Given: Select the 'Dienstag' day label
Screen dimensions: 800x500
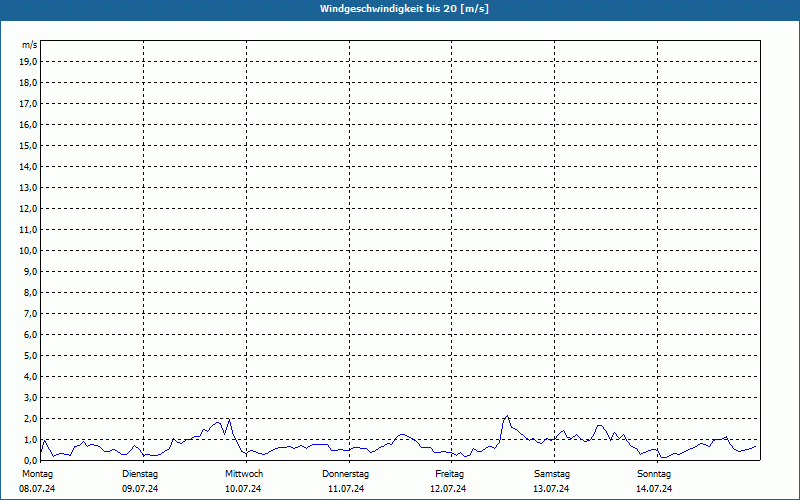Looking at the screenshot, I should (140, 474).
